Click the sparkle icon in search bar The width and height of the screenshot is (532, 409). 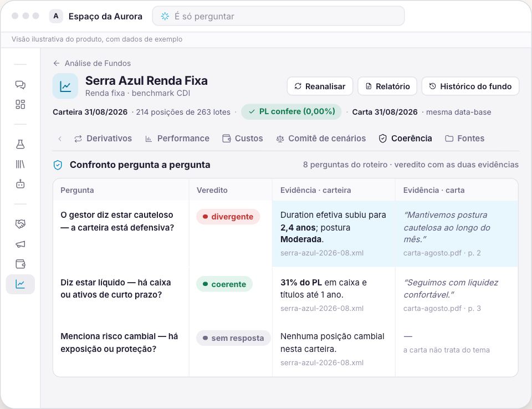point(165,16)
